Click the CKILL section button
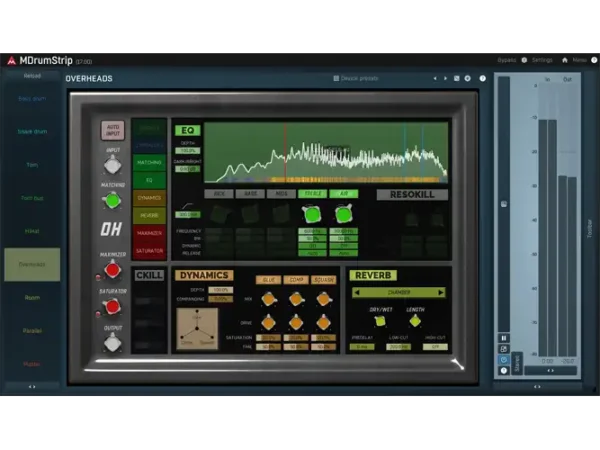The image size is (600, 450). pos(149,275)
